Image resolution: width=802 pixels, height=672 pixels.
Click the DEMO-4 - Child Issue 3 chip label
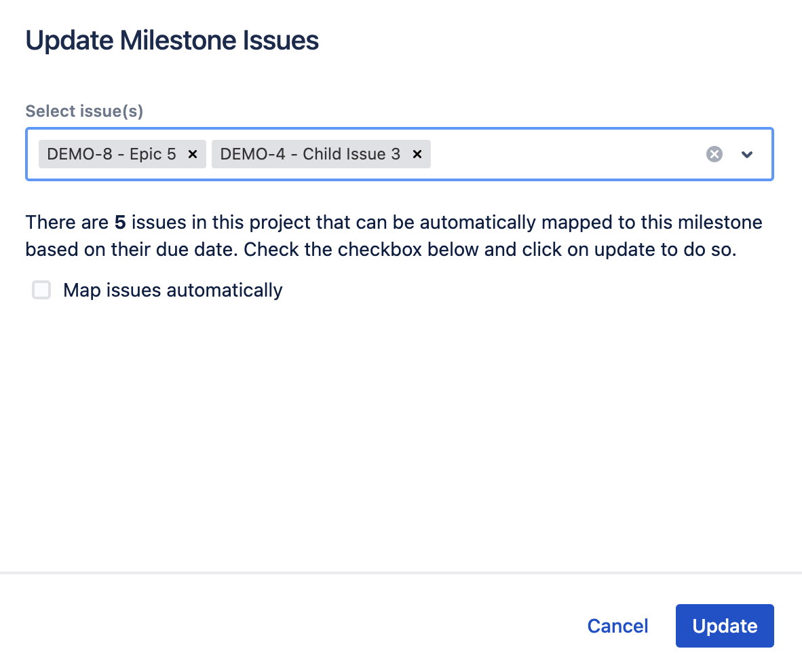click(310, 154)
